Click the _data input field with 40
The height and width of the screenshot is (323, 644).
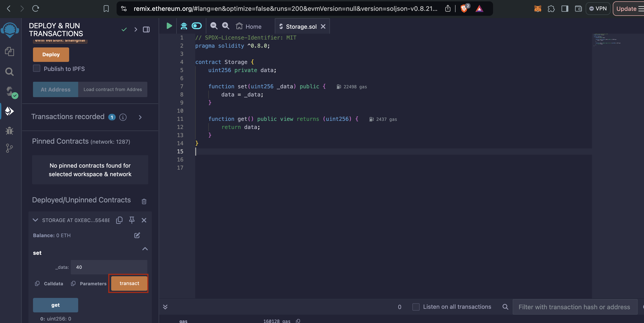[x=109, y=267]
